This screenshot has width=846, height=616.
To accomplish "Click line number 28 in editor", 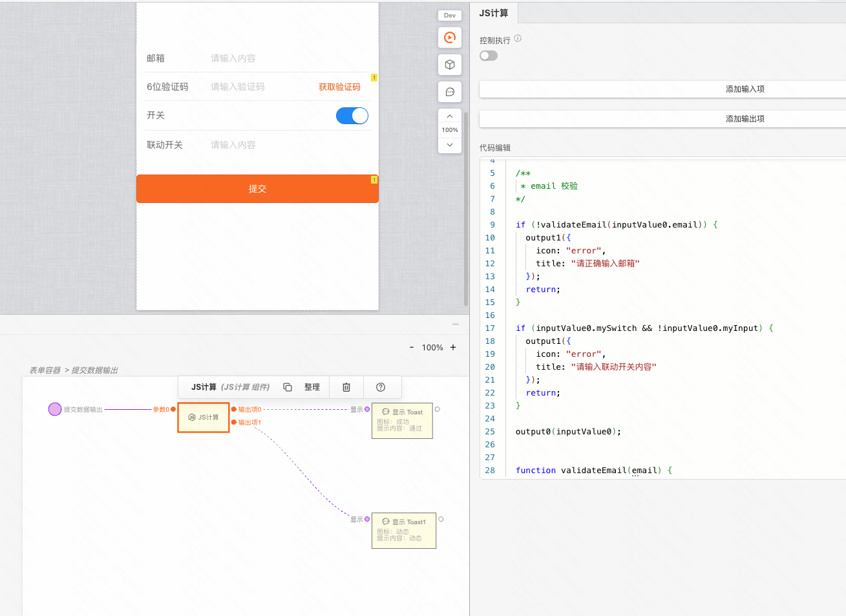I will click(490, 471).
